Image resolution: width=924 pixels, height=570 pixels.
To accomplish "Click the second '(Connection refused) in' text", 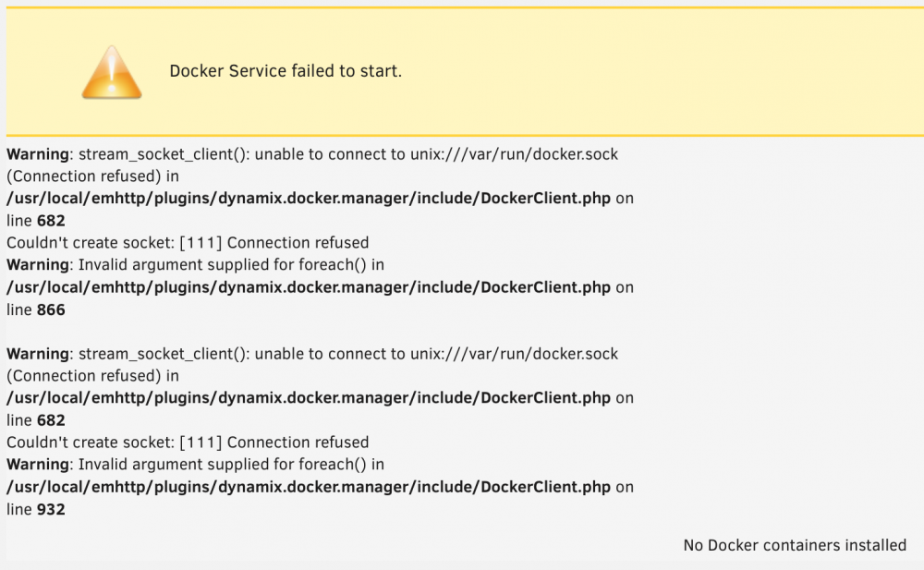I will (x=92, y=376).
